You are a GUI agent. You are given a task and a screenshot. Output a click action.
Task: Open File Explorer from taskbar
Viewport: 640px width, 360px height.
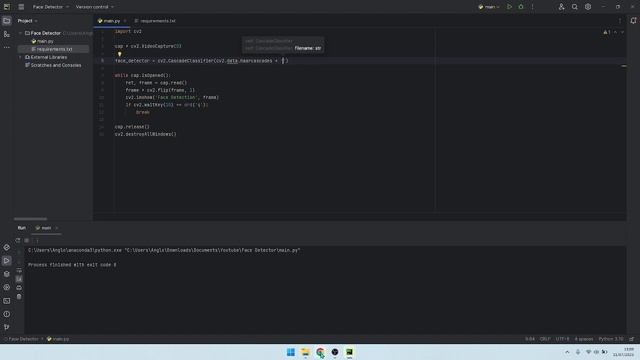[x=305, y=352]
